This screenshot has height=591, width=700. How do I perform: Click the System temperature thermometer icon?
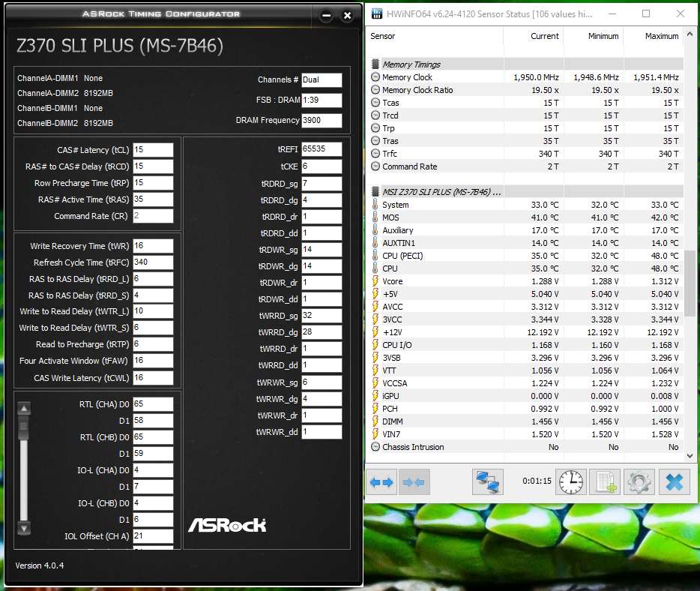click(x=375, y=205)
